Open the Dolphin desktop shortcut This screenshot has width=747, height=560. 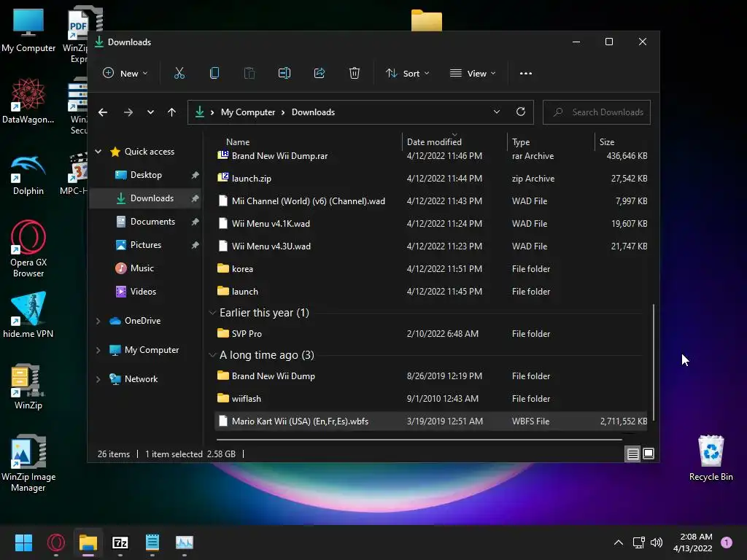pos(28,176)
